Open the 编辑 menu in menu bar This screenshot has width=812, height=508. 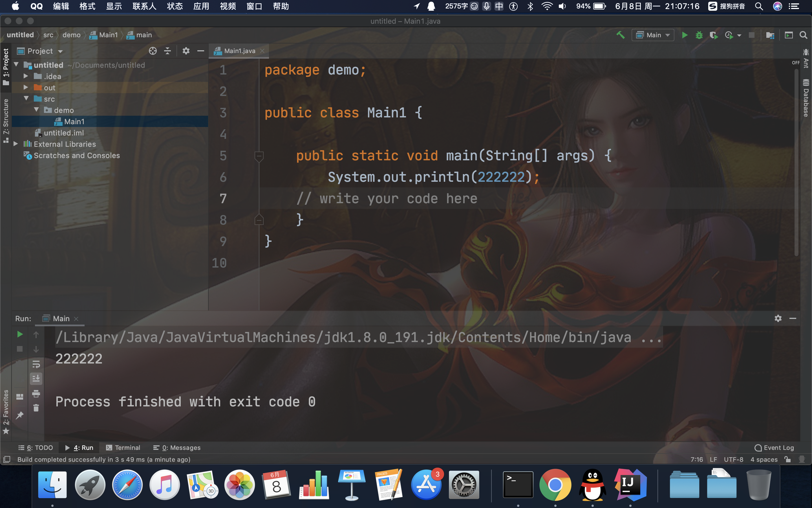61,6
